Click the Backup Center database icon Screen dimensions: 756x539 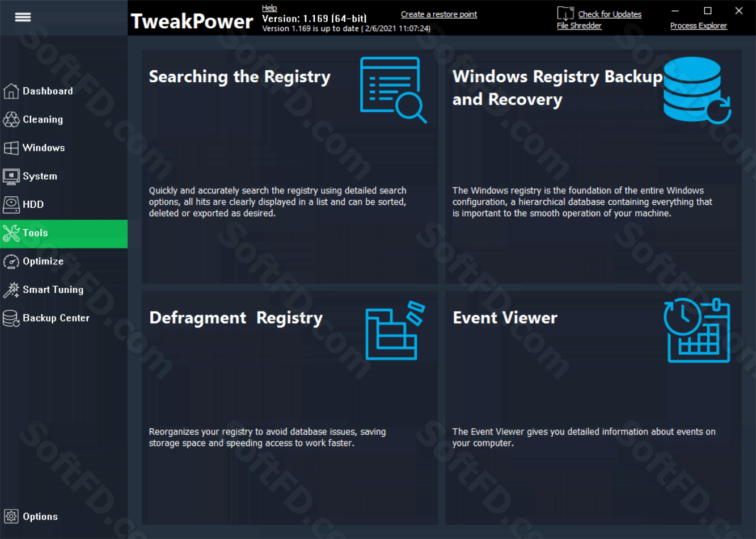11,318
